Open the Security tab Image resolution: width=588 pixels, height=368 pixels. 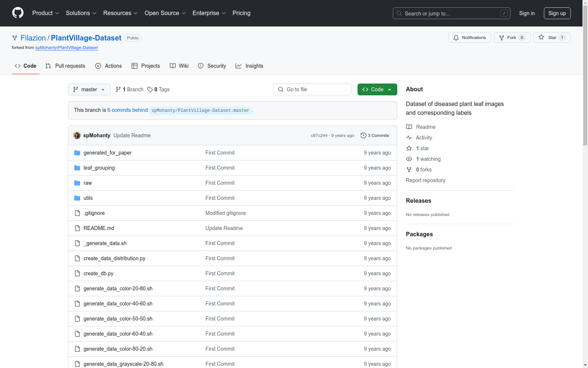point(212,66)
